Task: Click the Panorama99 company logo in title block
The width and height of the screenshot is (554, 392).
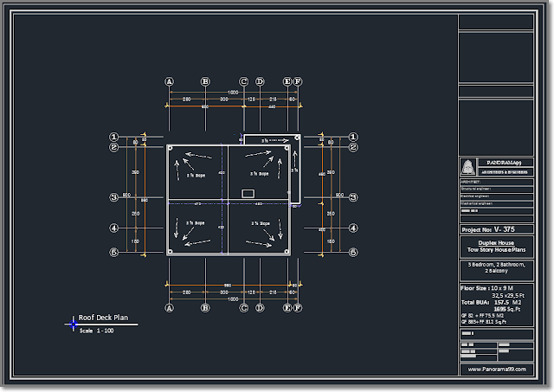Action: (x=468, y=167)
